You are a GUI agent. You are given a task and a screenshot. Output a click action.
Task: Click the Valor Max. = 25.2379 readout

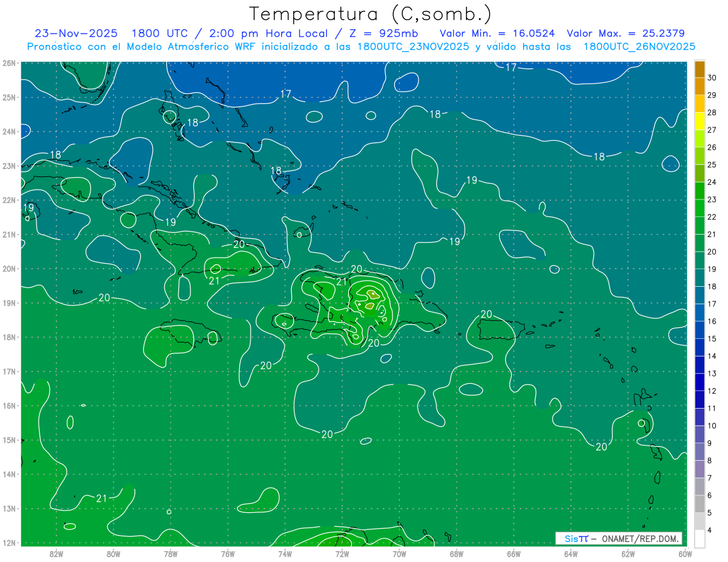[x=625, y=33]
